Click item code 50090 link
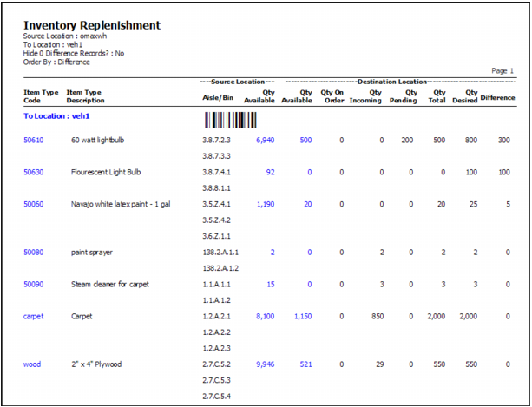 pos(34,285)
